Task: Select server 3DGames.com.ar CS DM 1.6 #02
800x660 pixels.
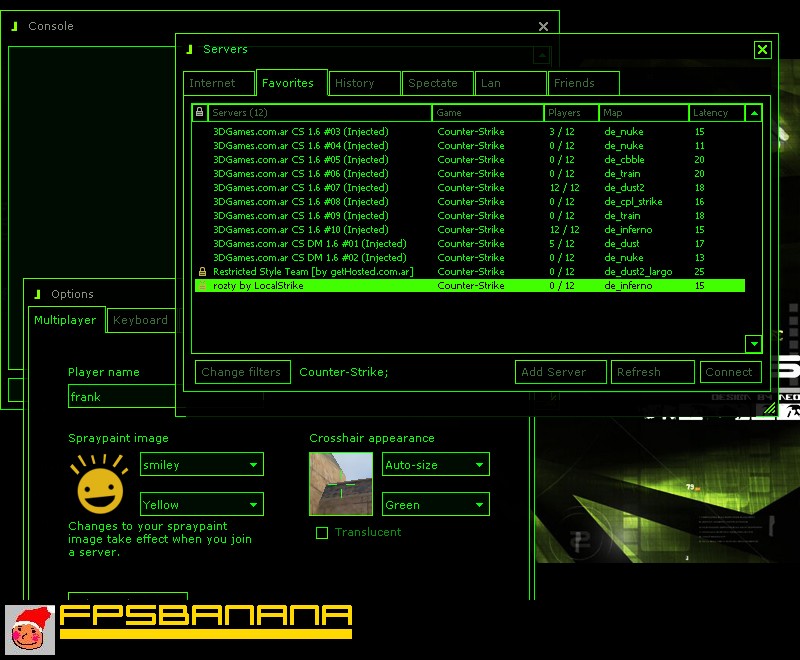Action: pos(470,258)
